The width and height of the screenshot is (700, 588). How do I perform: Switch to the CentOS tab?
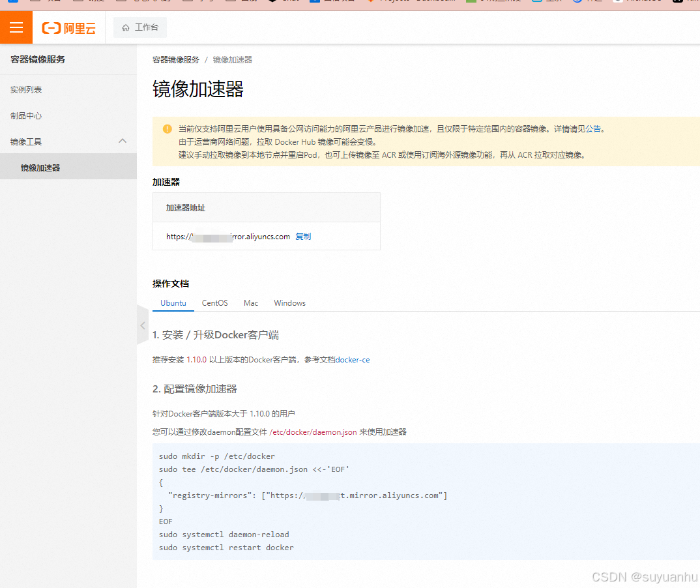[214, 303]
